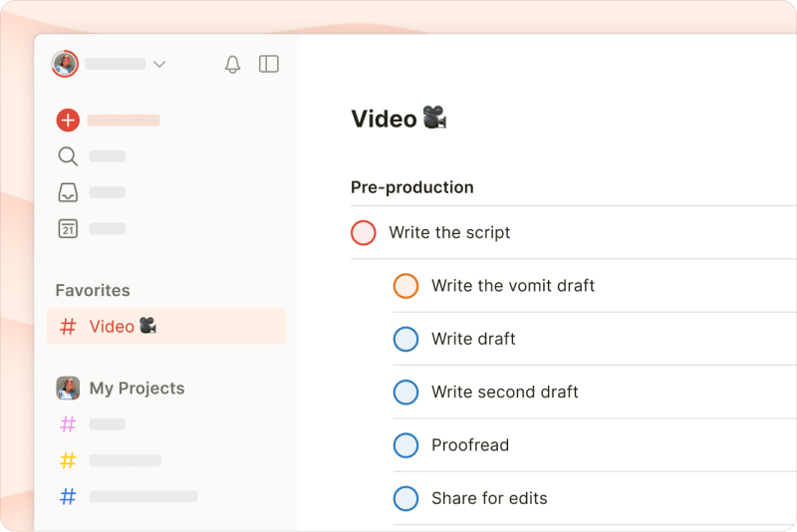Click the Favorites heading
Screen dimensions: 797x532
93,290
